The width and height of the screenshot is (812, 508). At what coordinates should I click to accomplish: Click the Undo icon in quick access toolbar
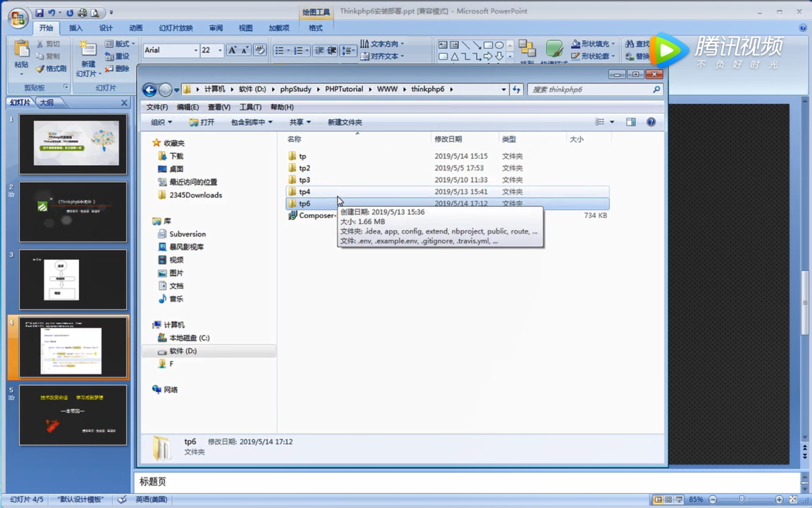[51, 13]
